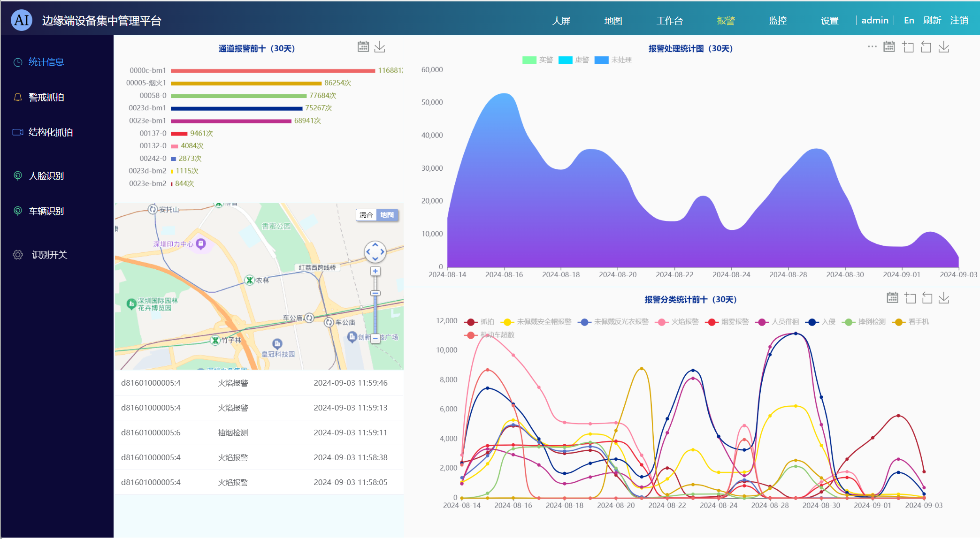
Task: Click the map pan compass control
Action: click(x=375, y=252)
